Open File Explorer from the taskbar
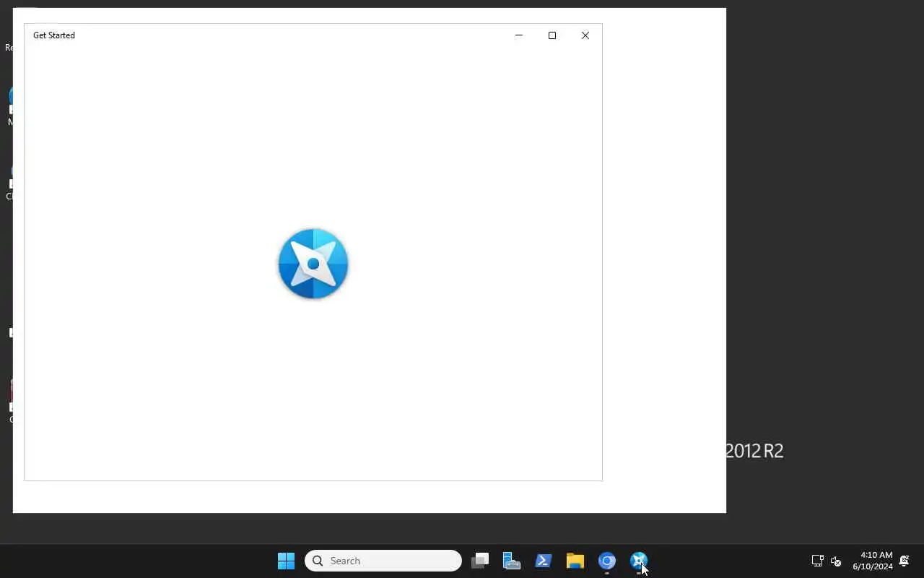924x578 pixels. [575, 561]
